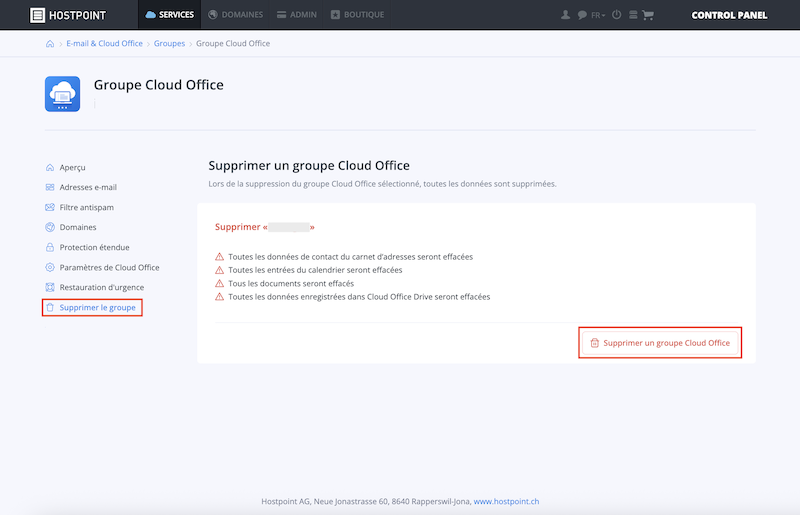
Task: Click the carnet d'adresses warning text
Action: pyautogui.click(x=351, y=257)
